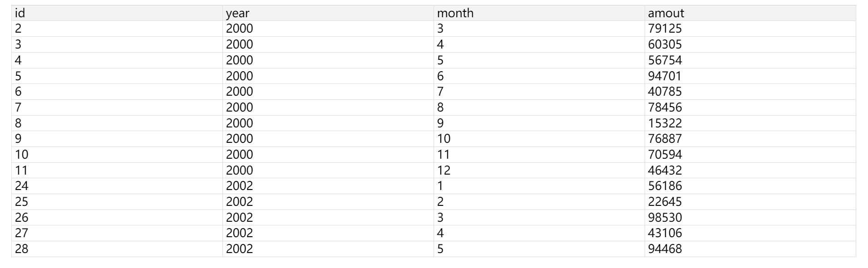Viewport: 868px width, 268px height.
Task: Select the amount cell 40785
Action: pyautogui.click(x=665, y=92)
